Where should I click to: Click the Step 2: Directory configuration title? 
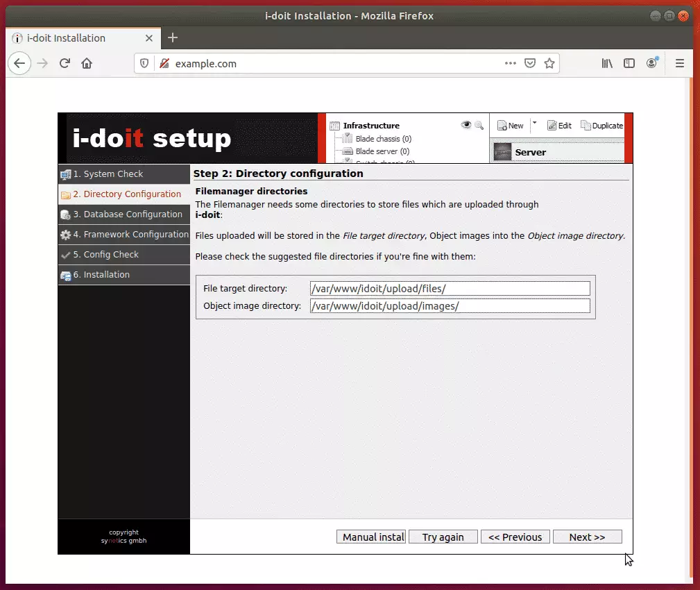click(x=278, y=174)
